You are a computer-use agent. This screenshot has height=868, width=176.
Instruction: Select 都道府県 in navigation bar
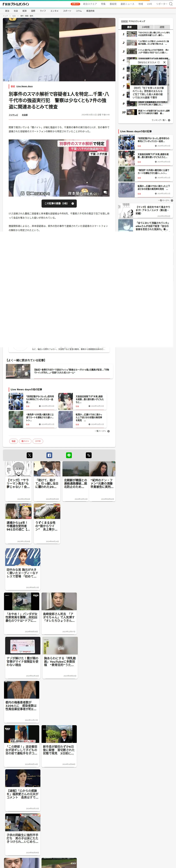[90, 11]
